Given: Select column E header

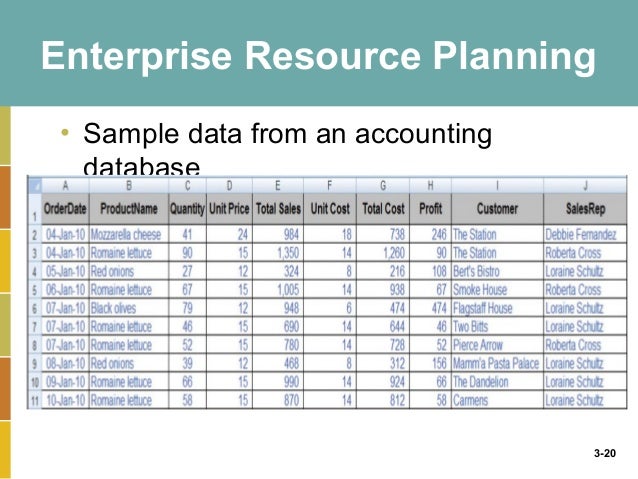Looking at the screenshot, I should pos(278,186).
